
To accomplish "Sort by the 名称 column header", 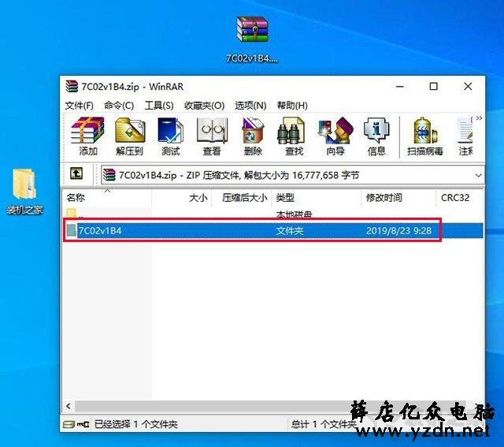I will tap(107, 198).
